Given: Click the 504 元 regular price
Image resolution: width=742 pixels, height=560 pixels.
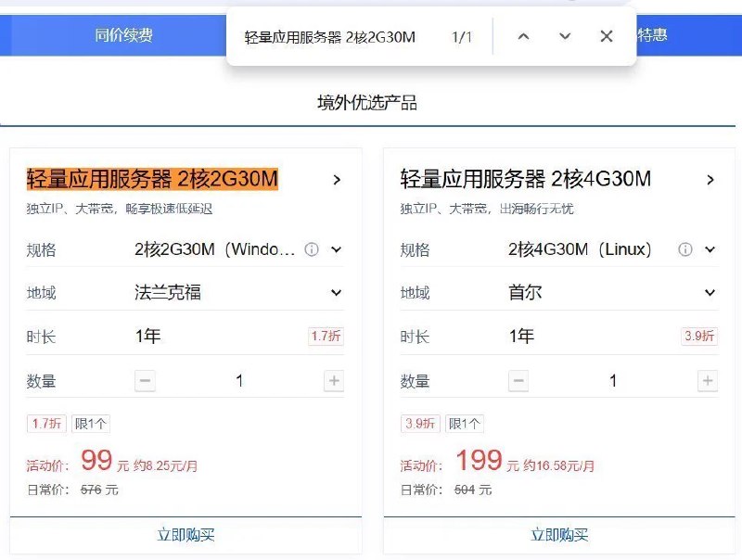Looking at the screenshot, I should [x=473, y=490].
